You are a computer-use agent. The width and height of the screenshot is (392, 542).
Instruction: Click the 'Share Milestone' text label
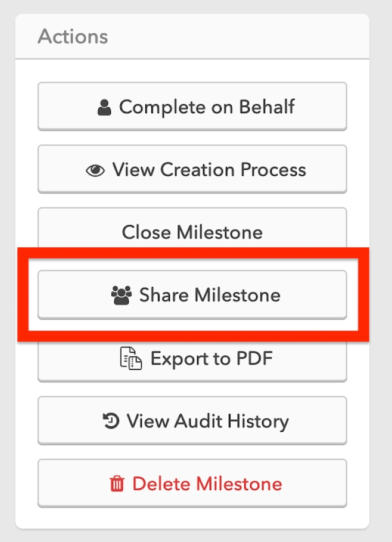(210, 295)
